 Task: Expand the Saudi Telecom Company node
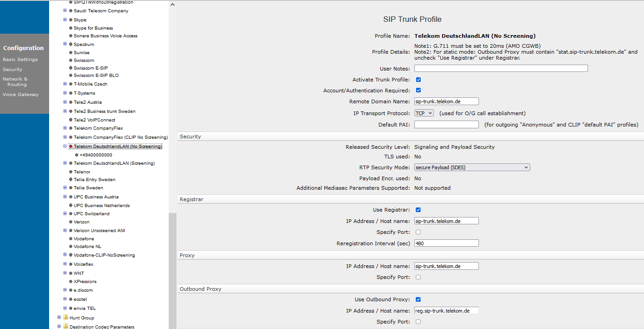click(x=65, y=10)
